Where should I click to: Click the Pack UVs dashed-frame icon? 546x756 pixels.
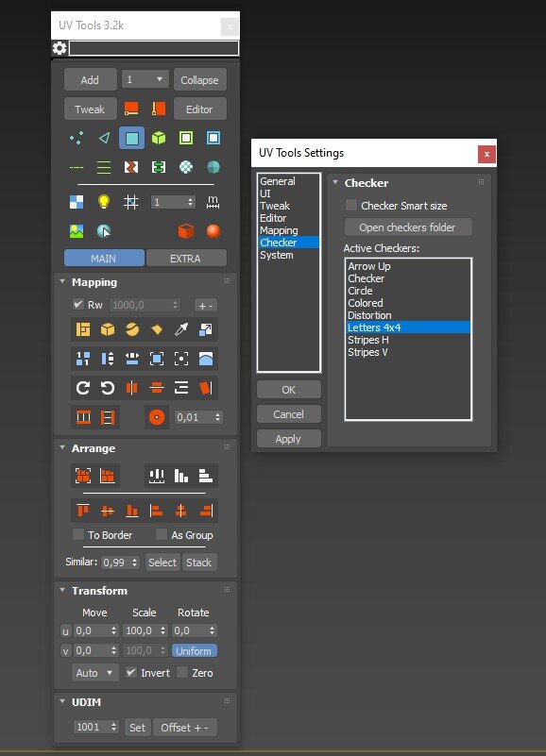83,476
